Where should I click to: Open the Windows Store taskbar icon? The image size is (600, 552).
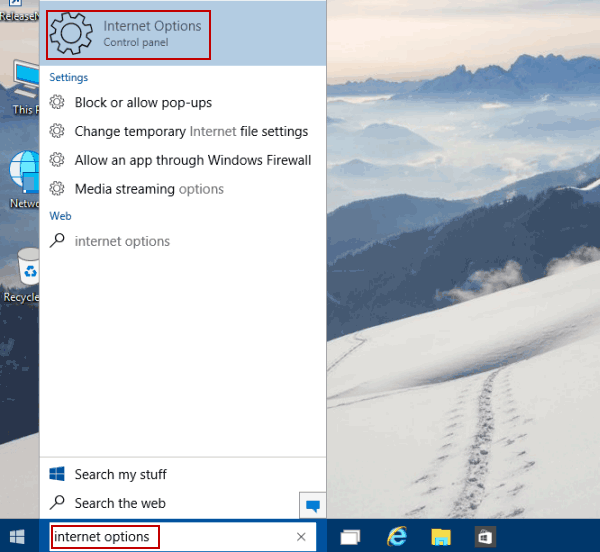pyautogui.click(x=485, y=537)
